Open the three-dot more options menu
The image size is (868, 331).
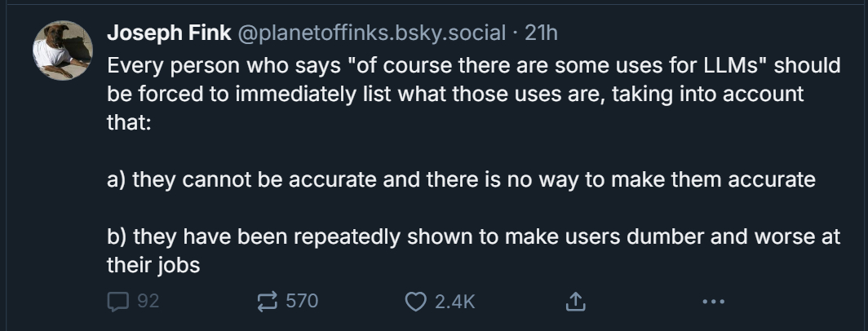pyautogui.click(x=712, y=301)
